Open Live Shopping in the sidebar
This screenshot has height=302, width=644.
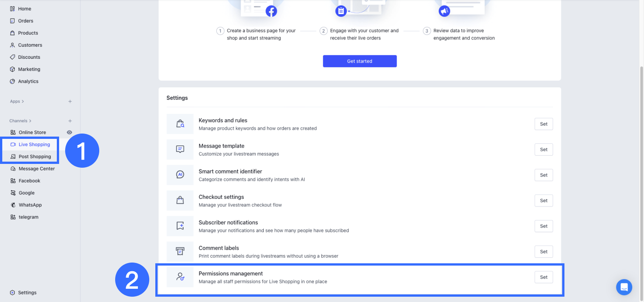[x=34, y=145]
